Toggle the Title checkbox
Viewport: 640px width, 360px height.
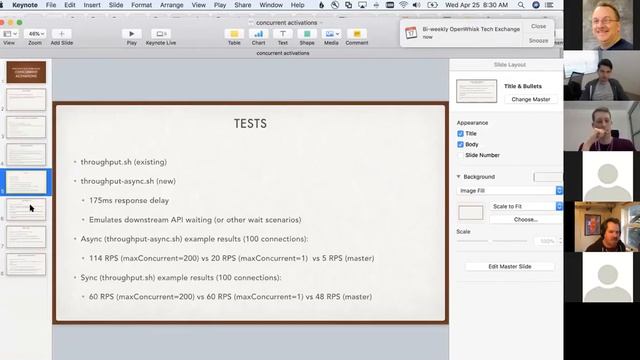[x=460, y=133]
